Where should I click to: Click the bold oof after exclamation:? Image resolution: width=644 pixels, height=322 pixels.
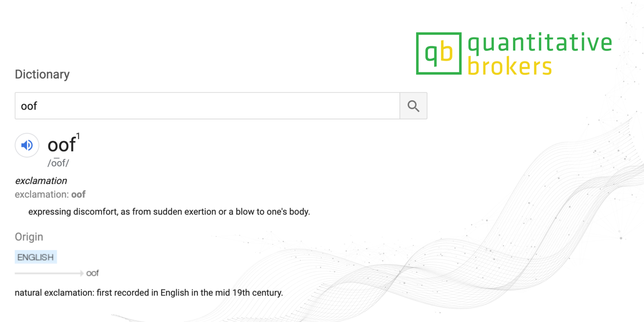point(78,194)
